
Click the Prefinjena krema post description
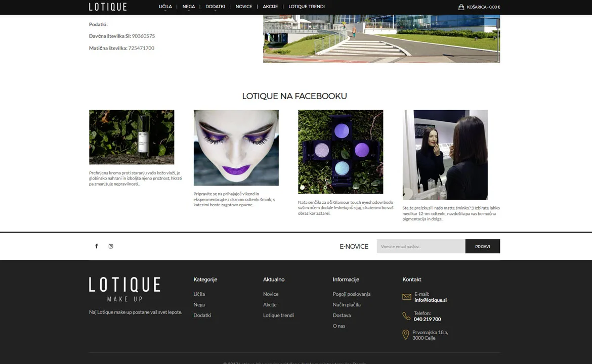tap(136, 178)
